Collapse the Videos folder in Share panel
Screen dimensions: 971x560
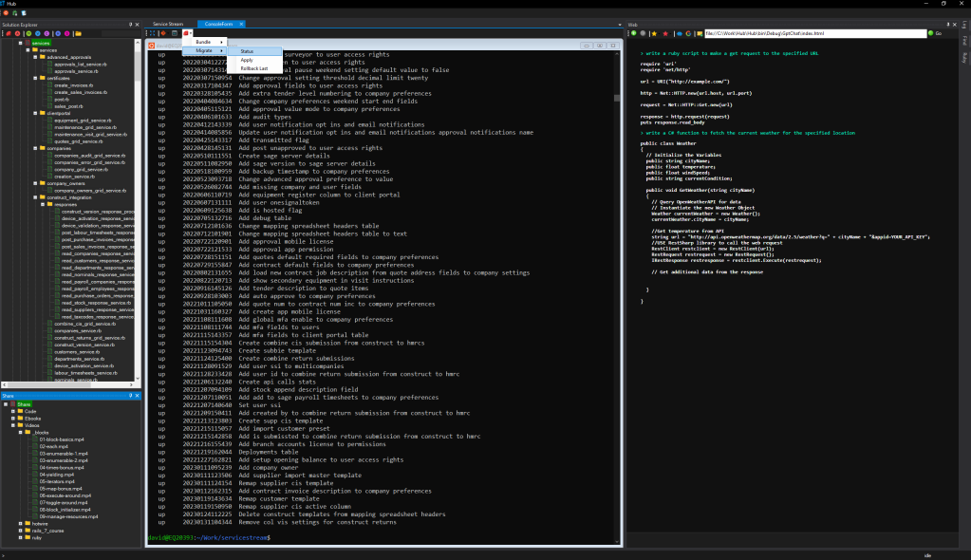(x=13, y=425)
